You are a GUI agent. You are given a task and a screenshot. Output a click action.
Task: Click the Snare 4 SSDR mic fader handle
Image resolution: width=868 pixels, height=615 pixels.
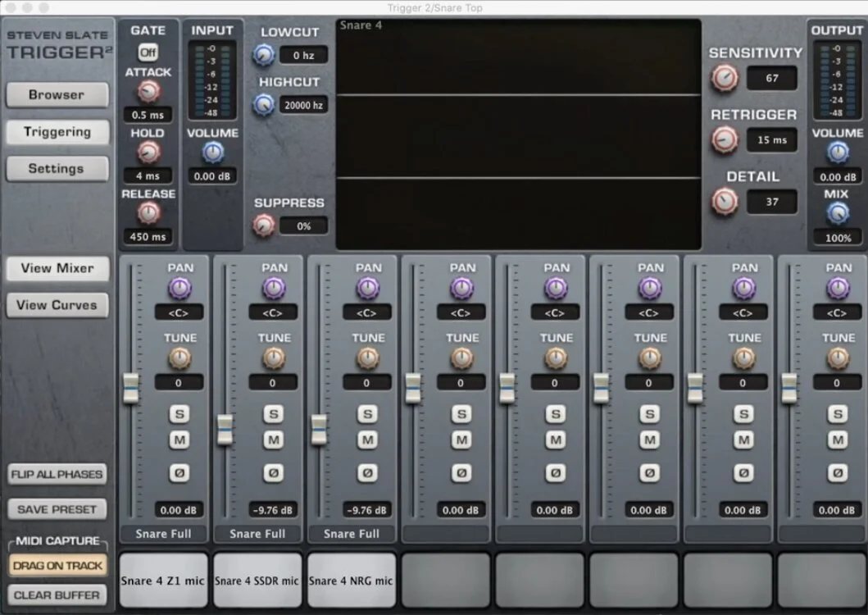click(225, 430)
